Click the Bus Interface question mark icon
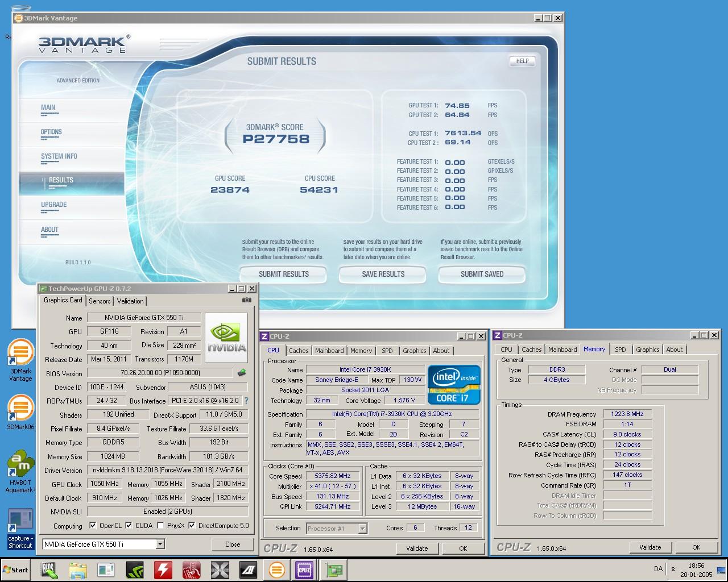 coord(246,401)
